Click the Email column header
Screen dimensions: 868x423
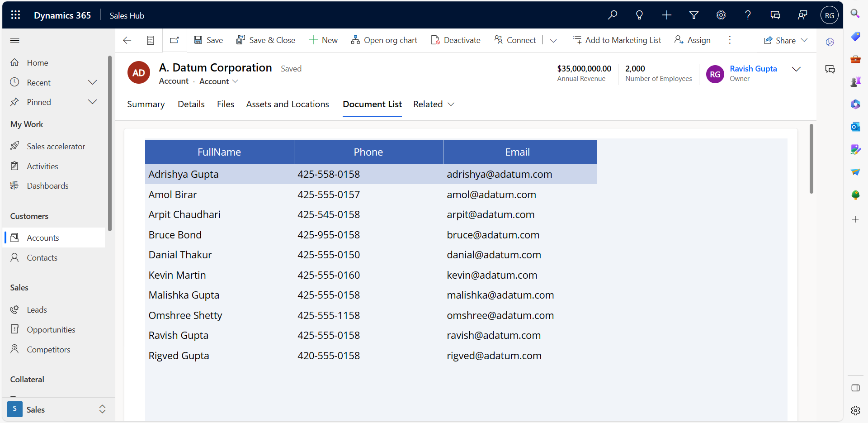[520, 152]
